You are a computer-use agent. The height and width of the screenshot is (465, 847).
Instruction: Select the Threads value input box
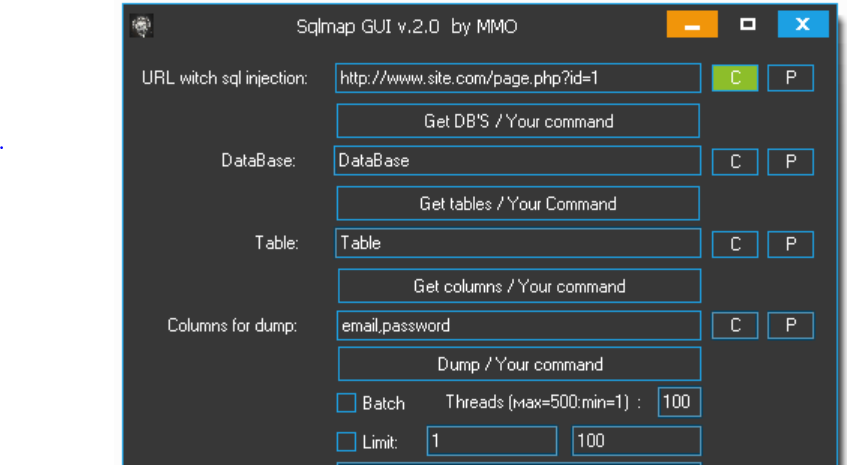(x=679, y=402)
